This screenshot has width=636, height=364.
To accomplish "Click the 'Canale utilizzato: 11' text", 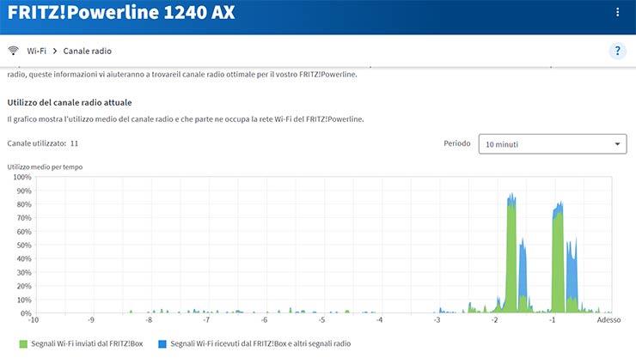I will (x=43, y=143).
